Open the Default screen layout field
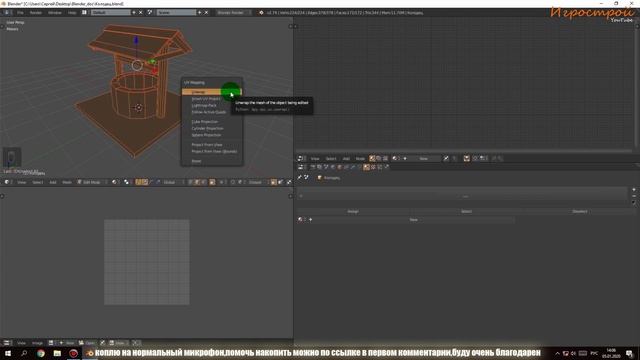The height and width of the screenshot is (360, 640). coord(110,13)
